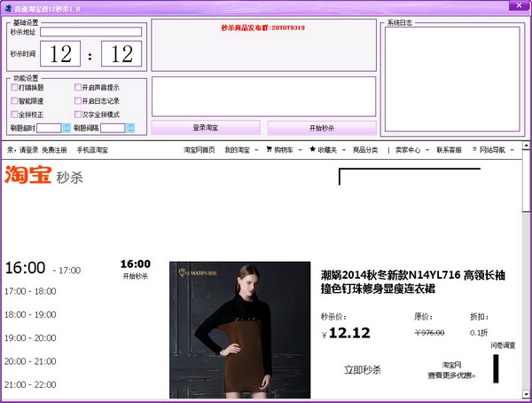Click the original price ¥976.00
The image size is (532, 403).
[x=429, y=333]
